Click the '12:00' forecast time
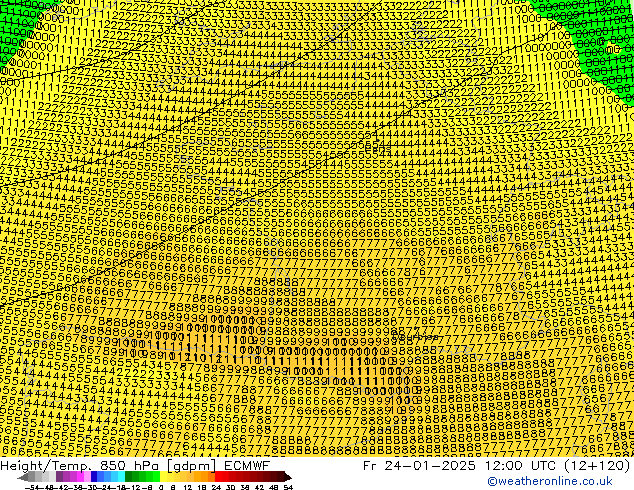The image size is (634, 490). [504, 466]
